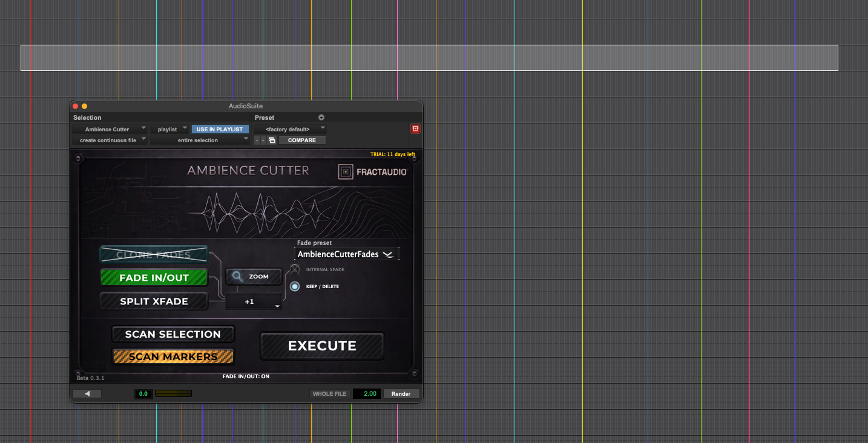
Task: Click the 2.00 handle length field
Action: pyautogui.click(x=367, y=393)
